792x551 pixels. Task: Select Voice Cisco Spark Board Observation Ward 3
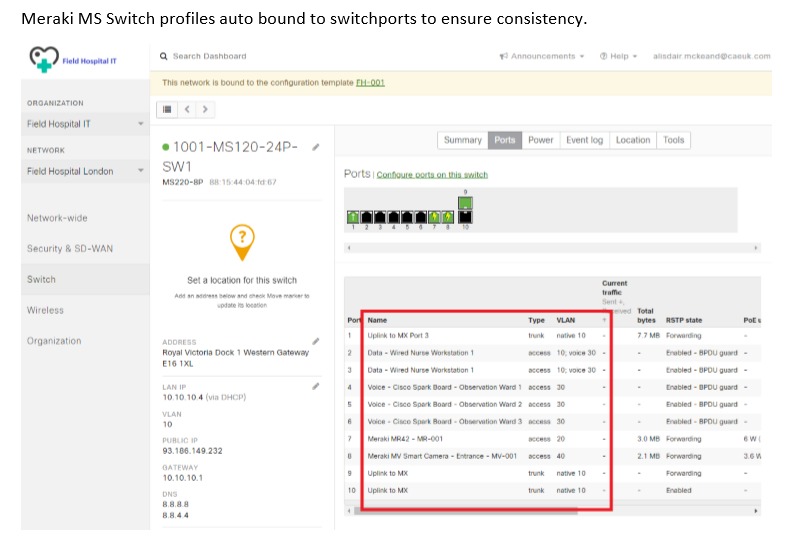[x=552, y=422]
